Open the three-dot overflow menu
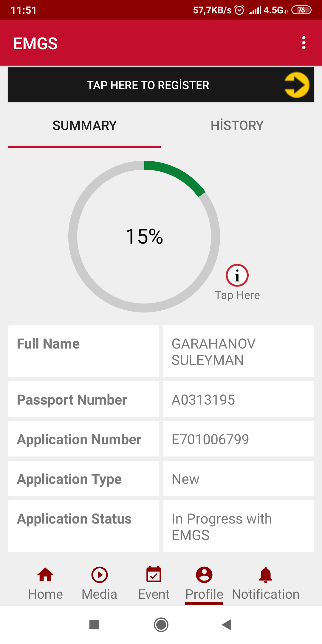This screenshot has height=644, width=322. [x=304, y=43]
